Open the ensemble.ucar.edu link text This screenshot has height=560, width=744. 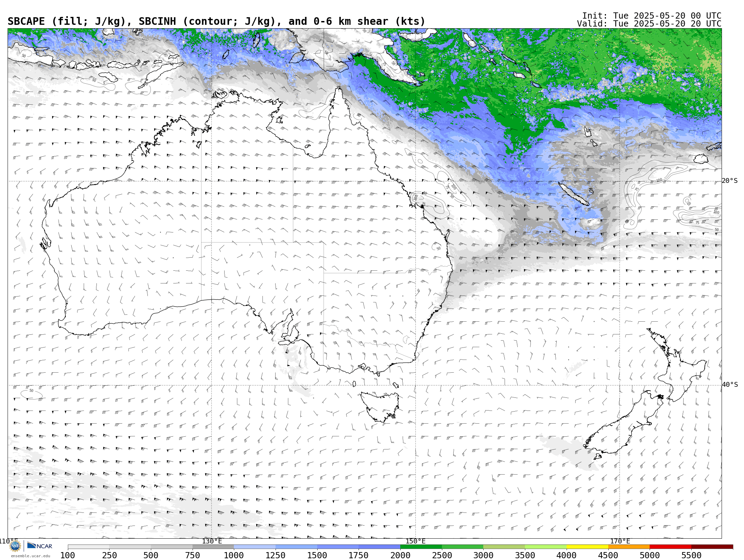30,556
